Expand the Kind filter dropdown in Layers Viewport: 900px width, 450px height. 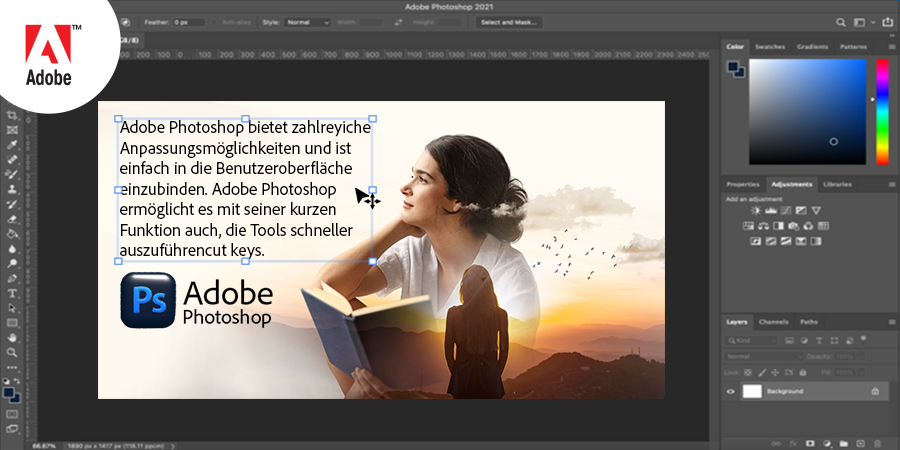coord(753,342)
